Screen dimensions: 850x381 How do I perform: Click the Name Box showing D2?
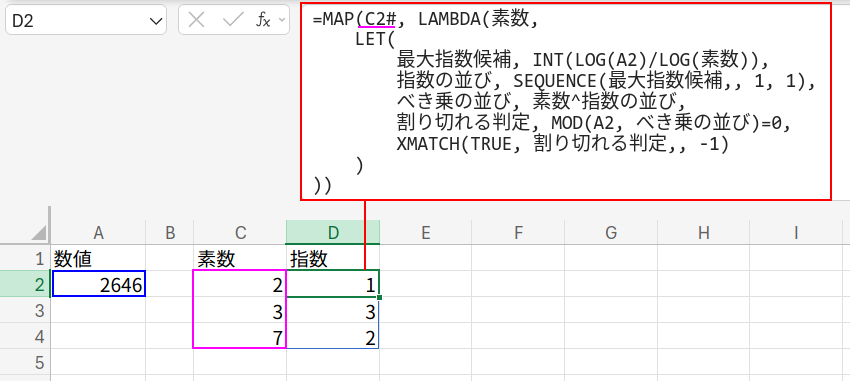[86, 21]
